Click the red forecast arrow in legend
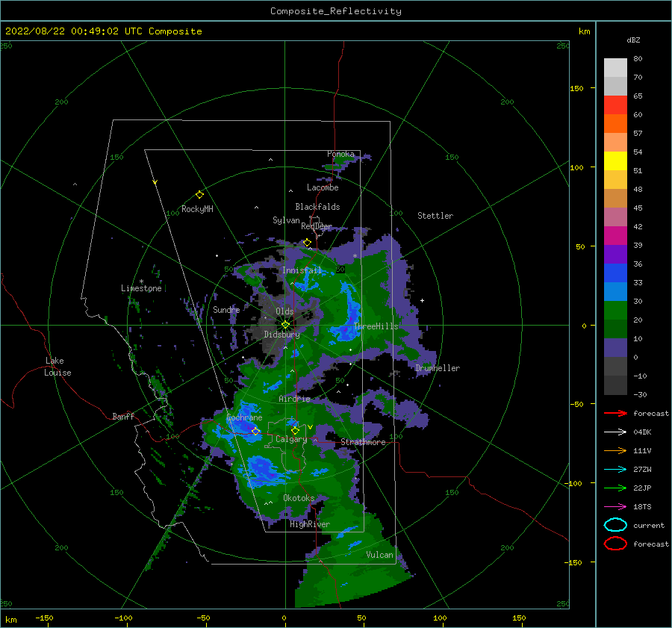Viewport: 672px width, 628px height. 615,413
